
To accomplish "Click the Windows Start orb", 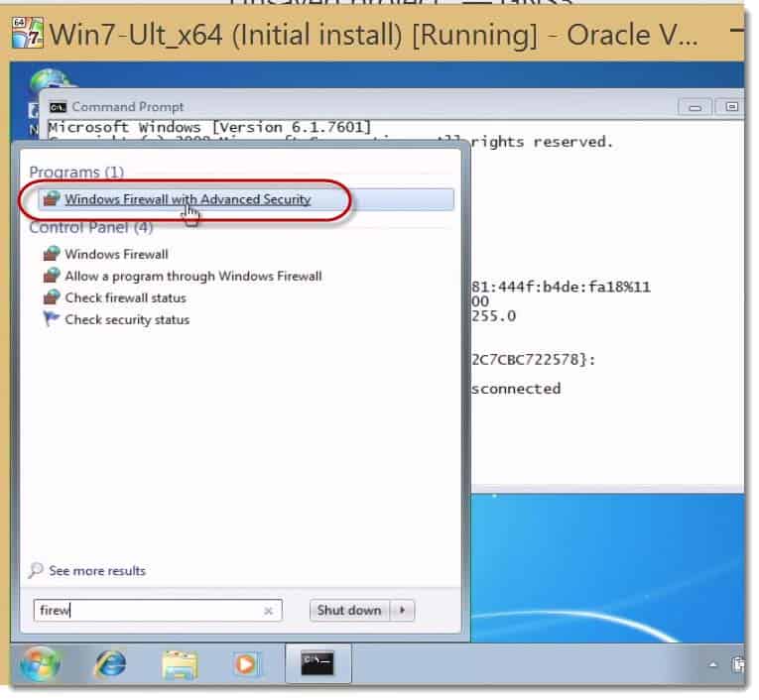I will (x=41, y=663).
